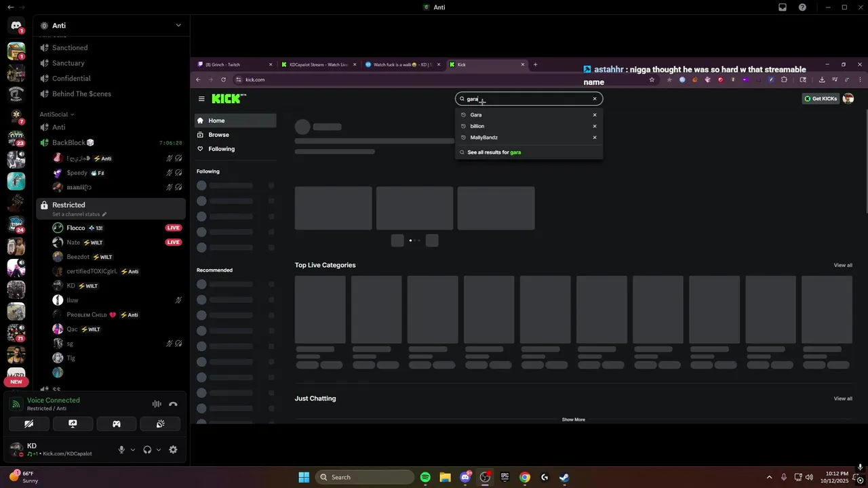
Task: Join the Sanctioned voice channel
Action: pos(70,47)
